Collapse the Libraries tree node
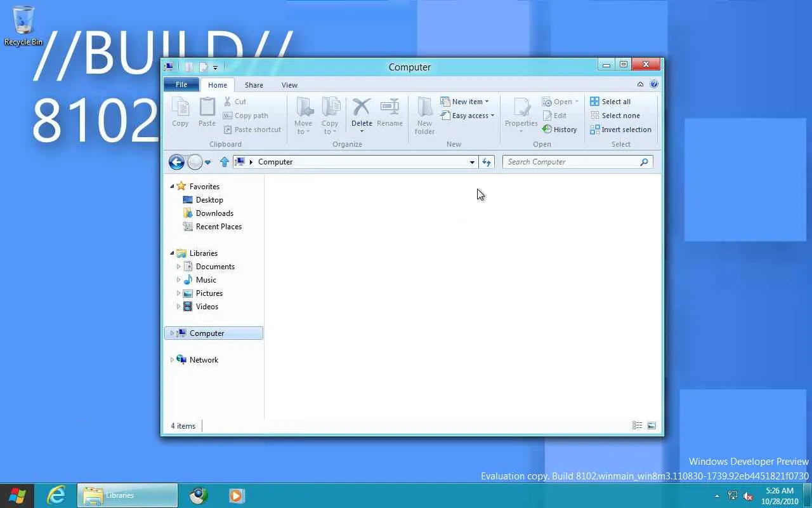Image resolution: width=812 pixels, height=508 pixels. pos(172,253)
